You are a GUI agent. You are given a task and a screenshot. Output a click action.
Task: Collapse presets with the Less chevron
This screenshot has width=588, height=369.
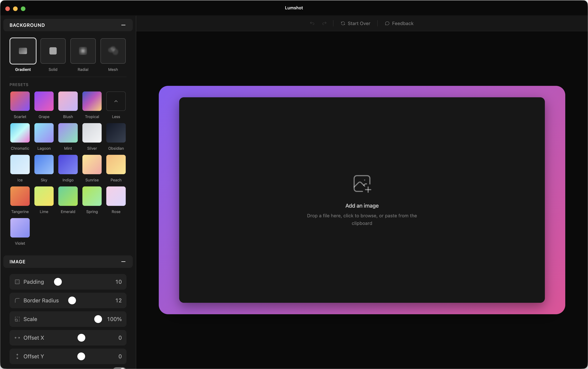(116, 101)
